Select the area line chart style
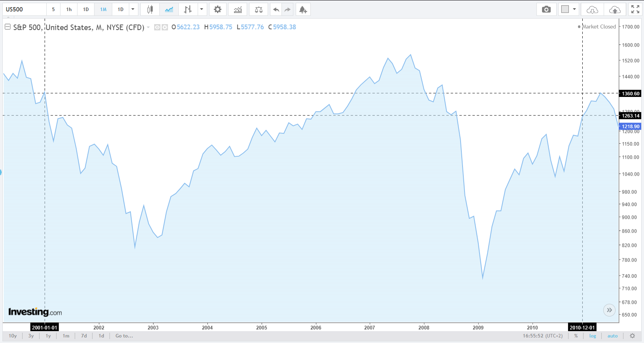Screen dimensions: 644x343 click(169, 9)
